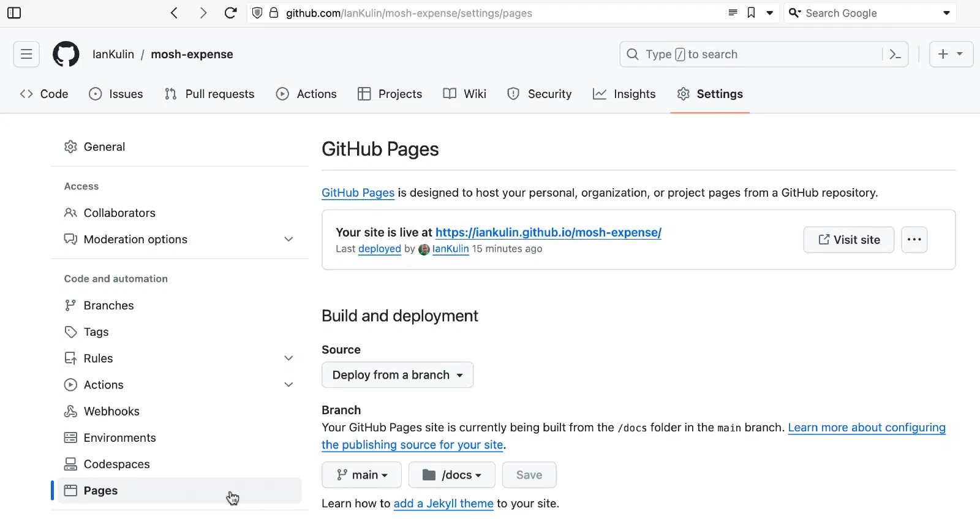Reload the page with browser refresh
This screenshot has height=519, width=980.
click(x=230, y=13)
